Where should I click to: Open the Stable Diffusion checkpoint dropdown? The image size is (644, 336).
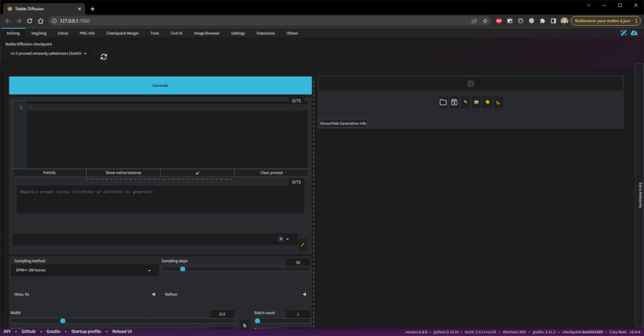click(x=48, y=53)
